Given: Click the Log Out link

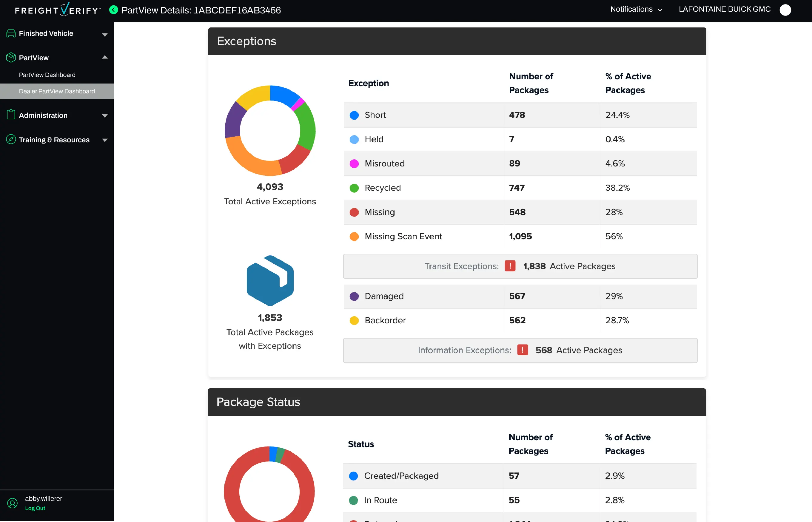Looking at the screenshot, I should tap(35, 508).
